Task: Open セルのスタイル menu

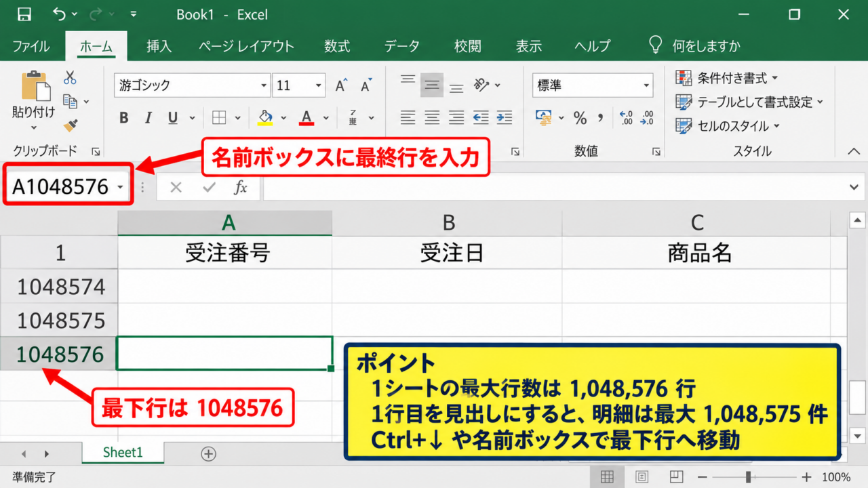Action: pos(728,125)
